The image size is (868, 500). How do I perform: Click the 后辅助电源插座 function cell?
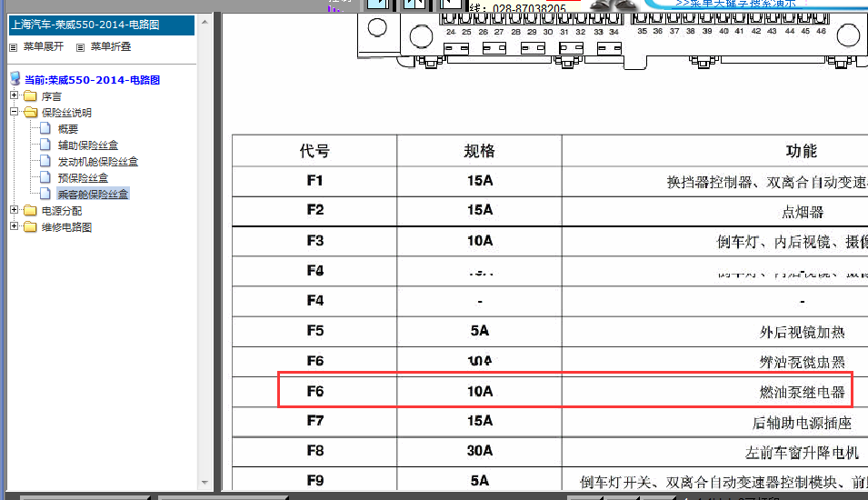(x=803, y=423)
